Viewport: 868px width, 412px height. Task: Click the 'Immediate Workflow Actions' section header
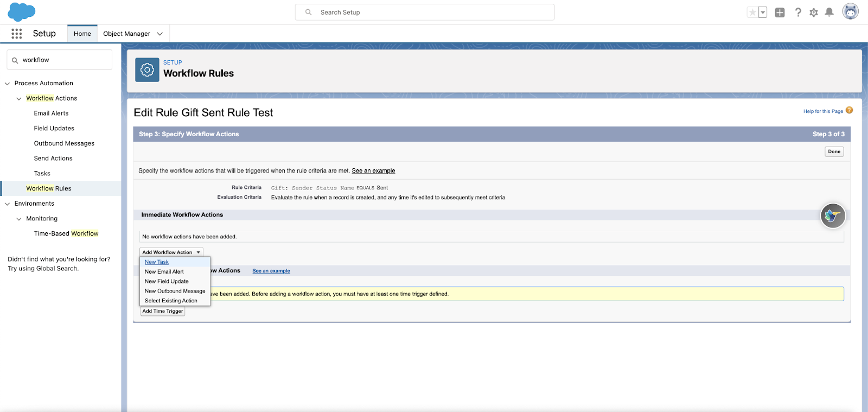[x=182, y=215]
